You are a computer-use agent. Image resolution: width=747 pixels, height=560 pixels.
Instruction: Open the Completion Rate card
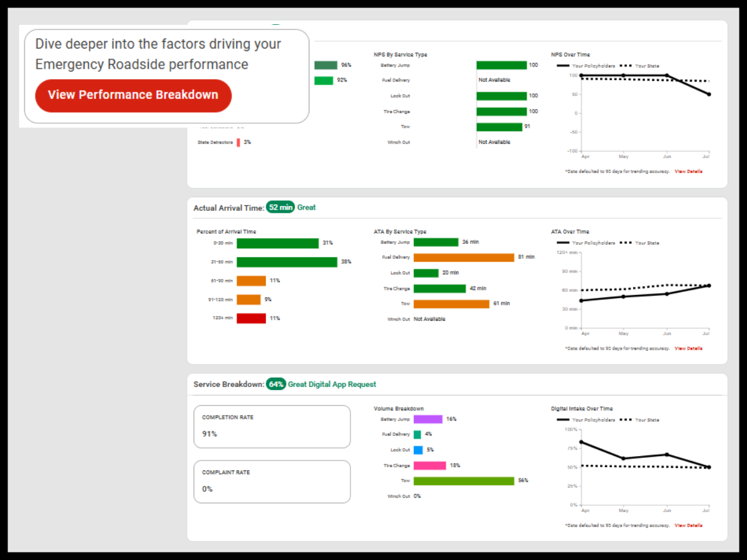(x=272, y=426)
